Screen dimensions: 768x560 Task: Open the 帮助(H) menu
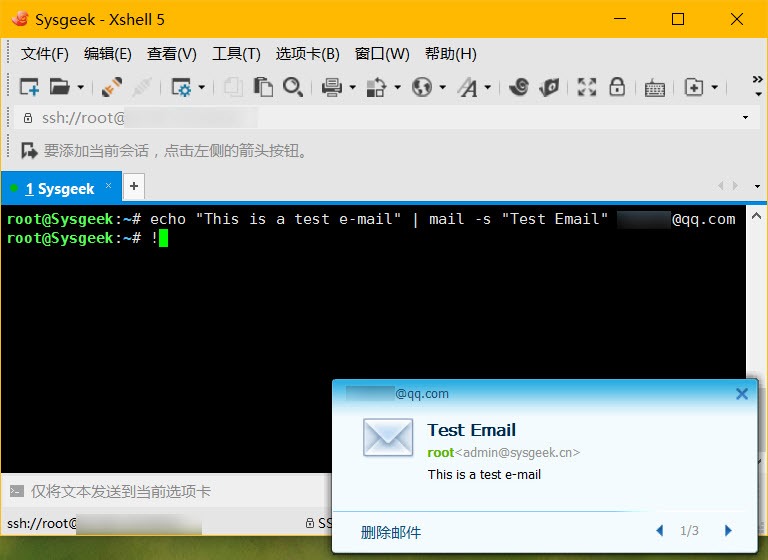451,53
